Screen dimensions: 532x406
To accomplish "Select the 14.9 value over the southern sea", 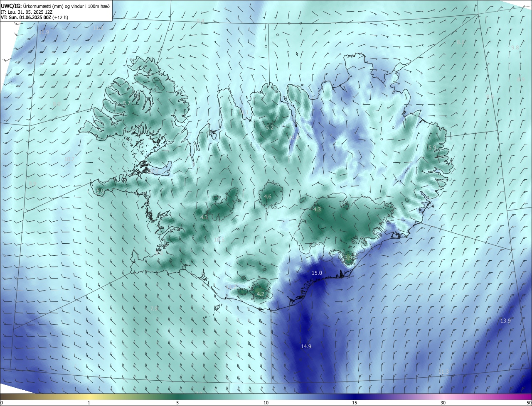I will (306, 346).
